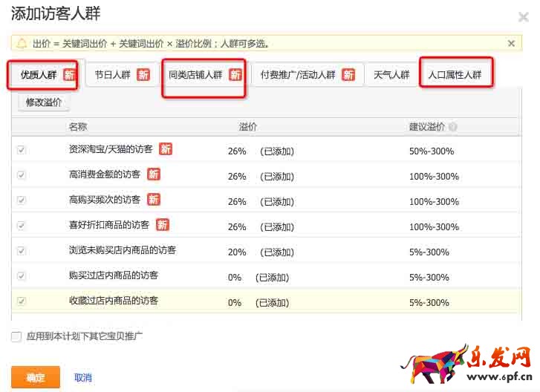Click the 修改溢价 button
The width and height of the screenshot is (540, 392).
coord(44,102)
